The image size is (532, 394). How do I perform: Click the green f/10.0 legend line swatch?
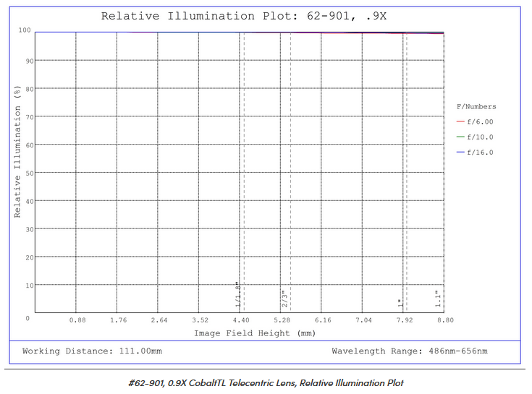click(x=460, y=137)
